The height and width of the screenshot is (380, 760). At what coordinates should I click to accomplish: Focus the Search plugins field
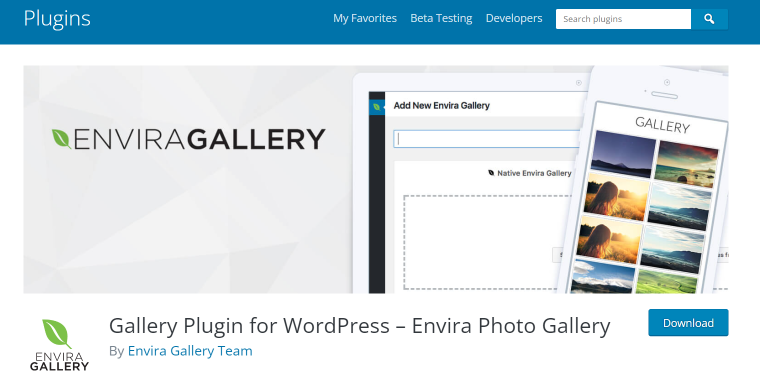click(x=623, y=19)
